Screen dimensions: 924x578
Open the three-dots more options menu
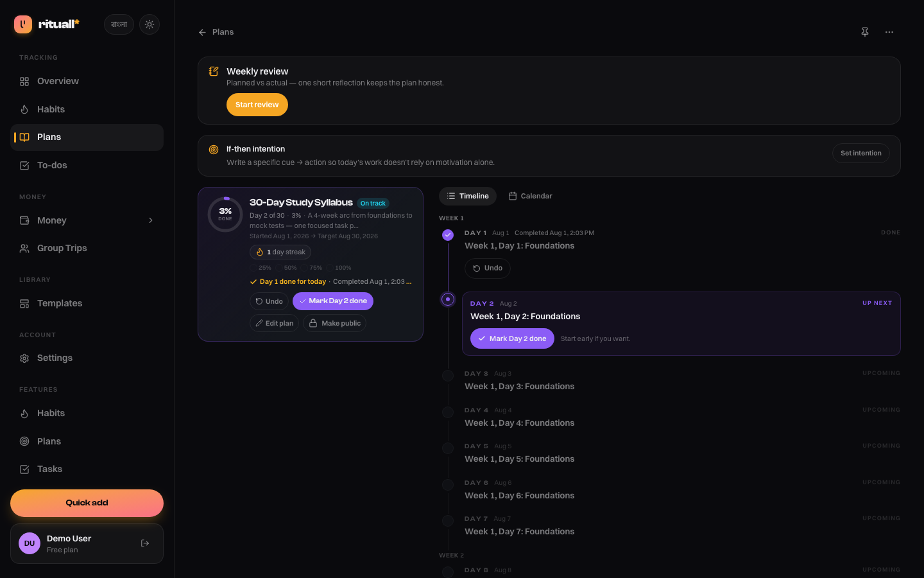(x=889, y=32)
